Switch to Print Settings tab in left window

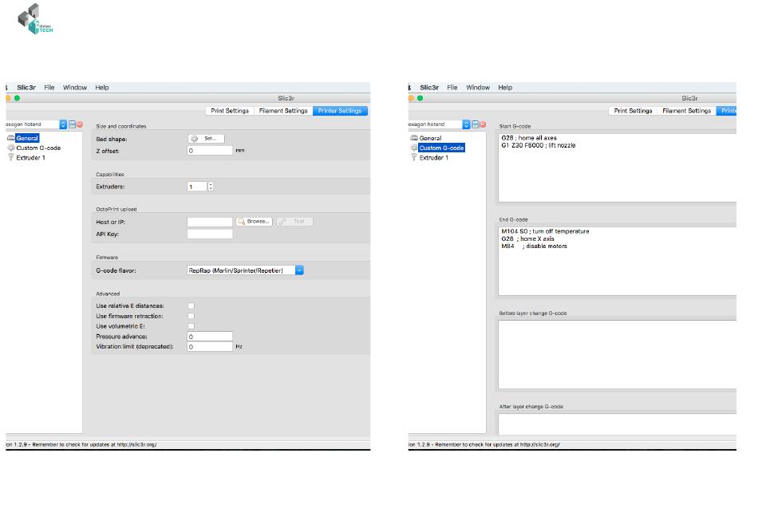pos(230,111)
